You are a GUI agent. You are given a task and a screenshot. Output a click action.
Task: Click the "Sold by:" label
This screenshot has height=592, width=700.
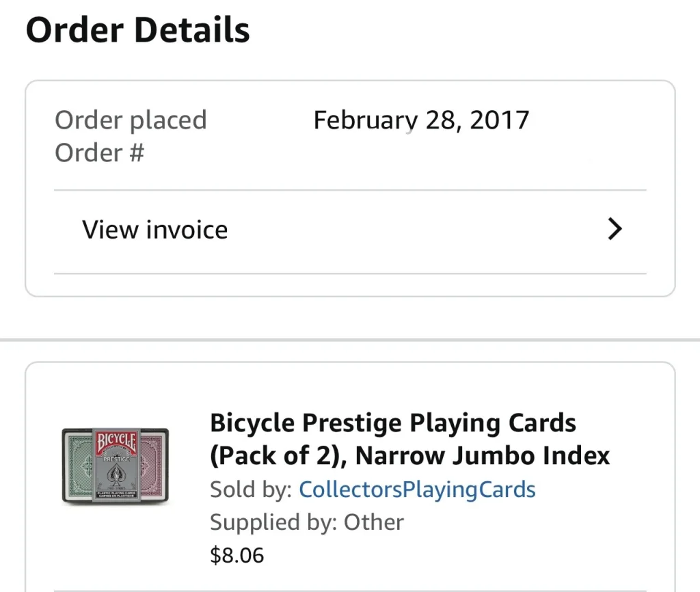pos(251,489)
